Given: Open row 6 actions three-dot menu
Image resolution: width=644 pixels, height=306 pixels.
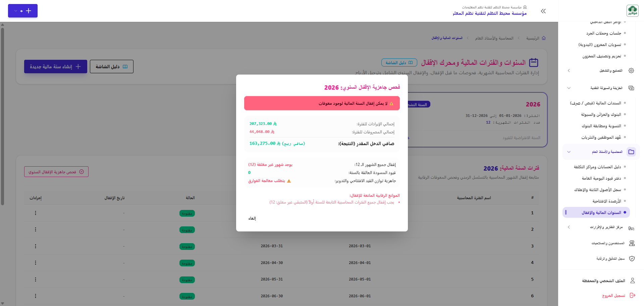Looking at the screenshot, I should (x=36, y=296).
